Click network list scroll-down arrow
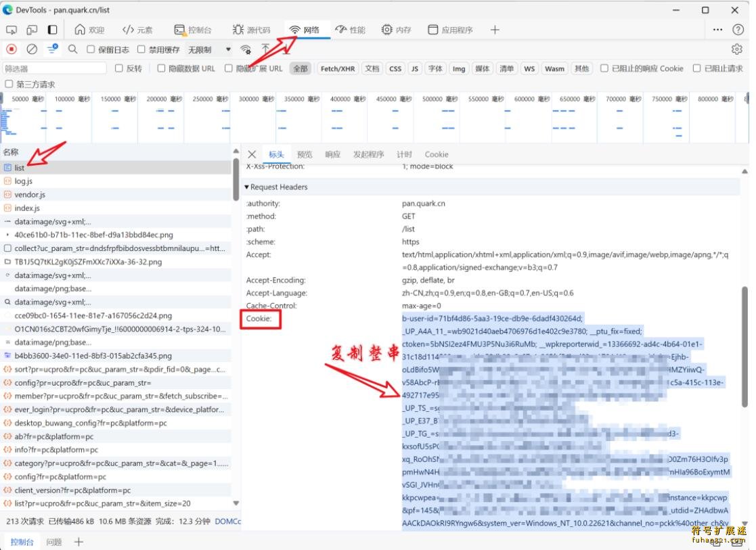Screen dimensions: 756x550 (236, 503)
